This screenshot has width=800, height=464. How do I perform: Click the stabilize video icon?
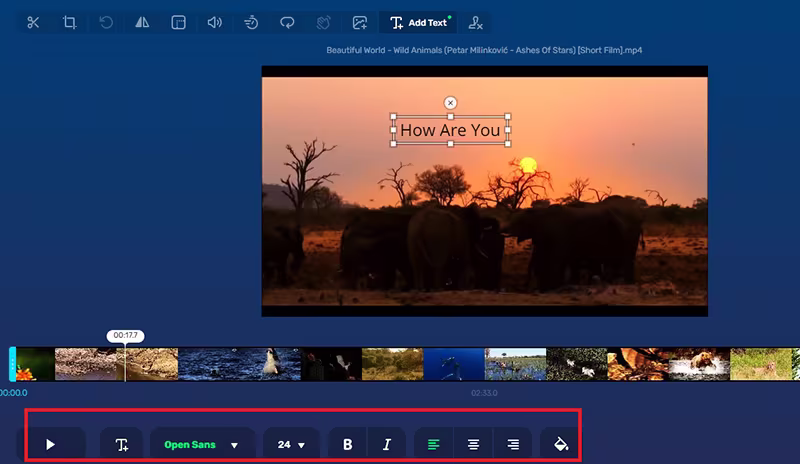323,22
